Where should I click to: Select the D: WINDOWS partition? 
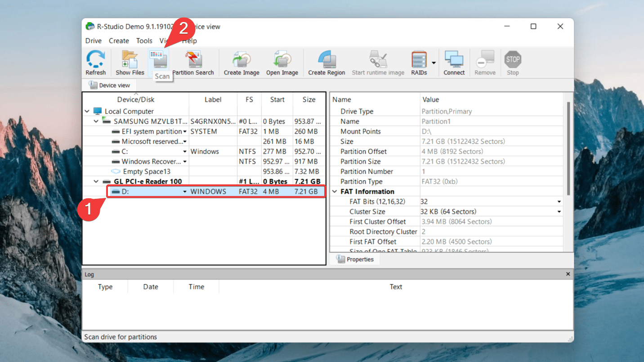[216, 192]
